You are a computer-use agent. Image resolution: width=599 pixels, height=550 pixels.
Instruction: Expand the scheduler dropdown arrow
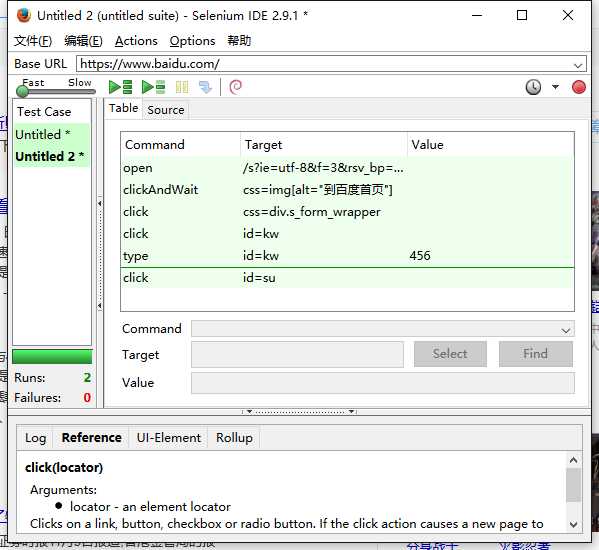(x=555, y=87)
